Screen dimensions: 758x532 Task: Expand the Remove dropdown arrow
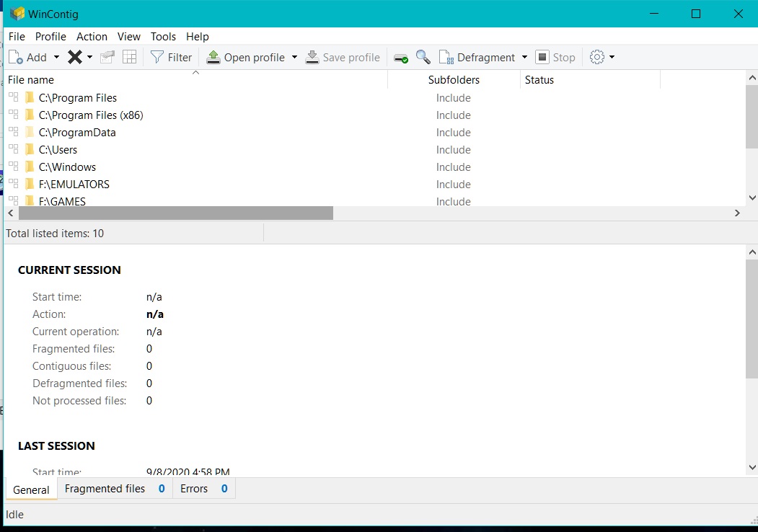click(89, 57)
